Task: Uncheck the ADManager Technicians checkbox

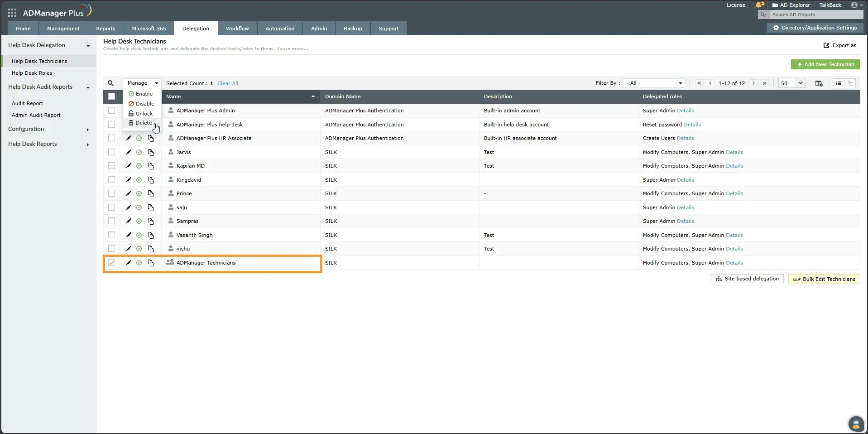Action: [111, 263]
